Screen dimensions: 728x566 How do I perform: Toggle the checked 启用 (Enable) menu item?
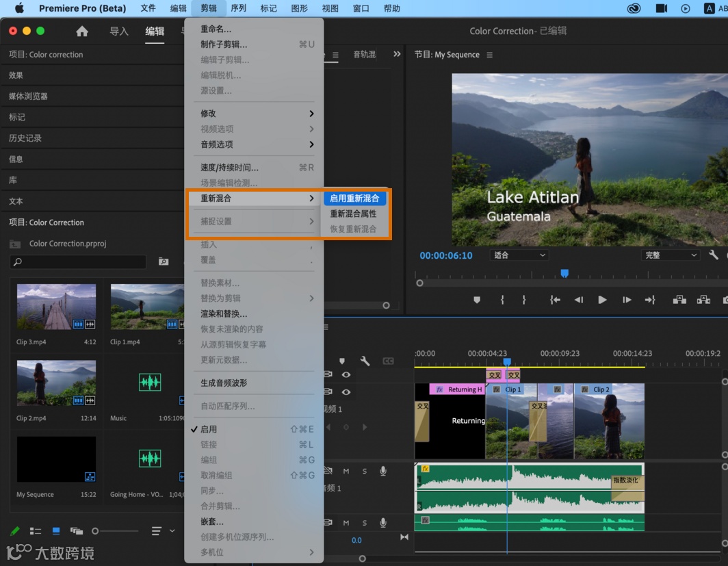pos(254,429)
